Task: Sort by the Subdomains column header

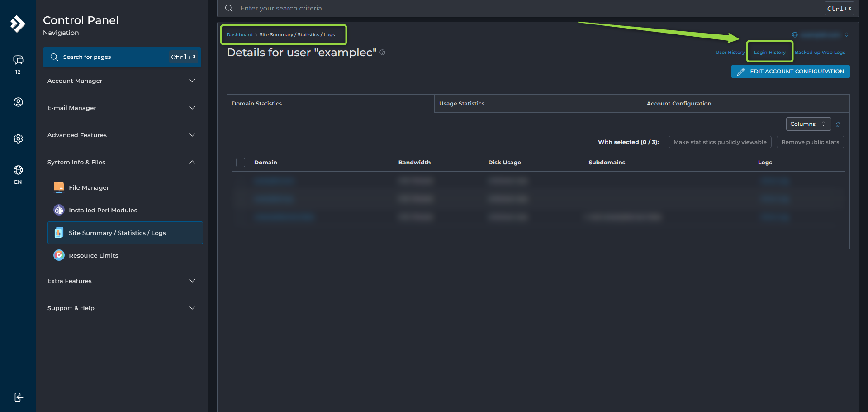Action: point(607,163)
